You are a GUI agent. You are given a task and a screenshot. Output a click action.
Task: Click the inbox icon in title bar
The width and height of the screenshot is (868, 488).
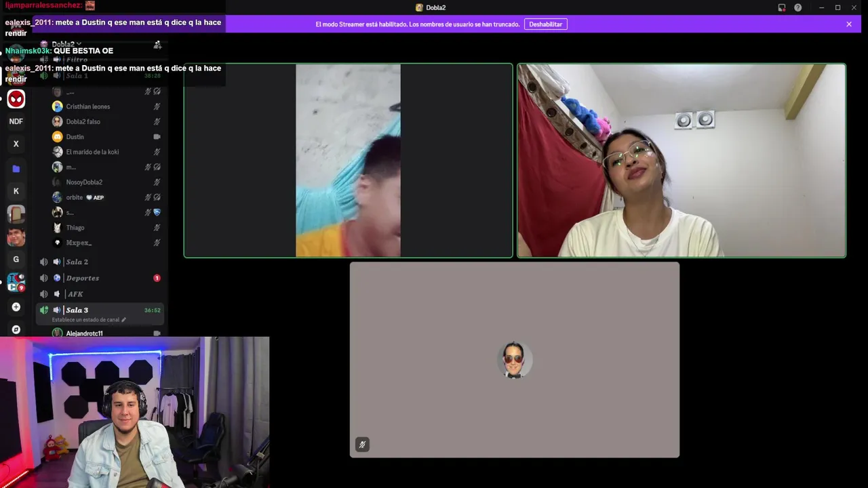pos(782,7)
